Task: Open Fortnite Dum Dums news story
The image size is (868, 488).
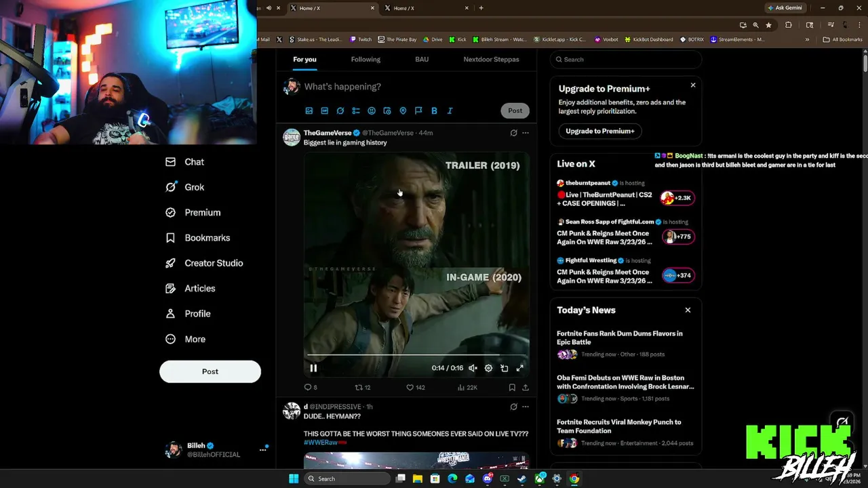Action: (x=625, y=345)
